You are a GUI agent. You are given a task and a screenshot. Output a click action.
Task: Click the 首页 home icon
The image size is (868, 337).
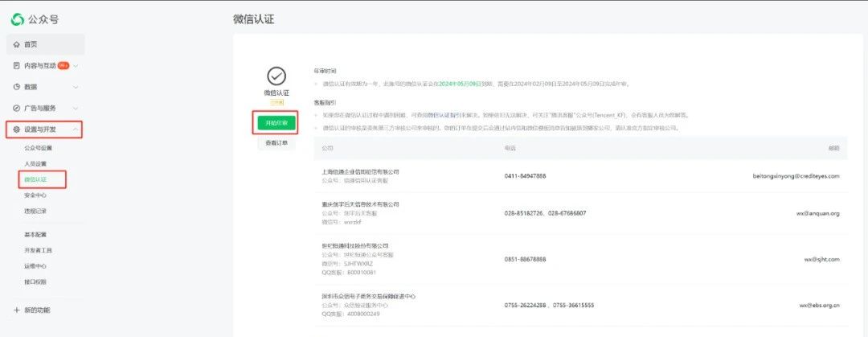coord(16,44)
